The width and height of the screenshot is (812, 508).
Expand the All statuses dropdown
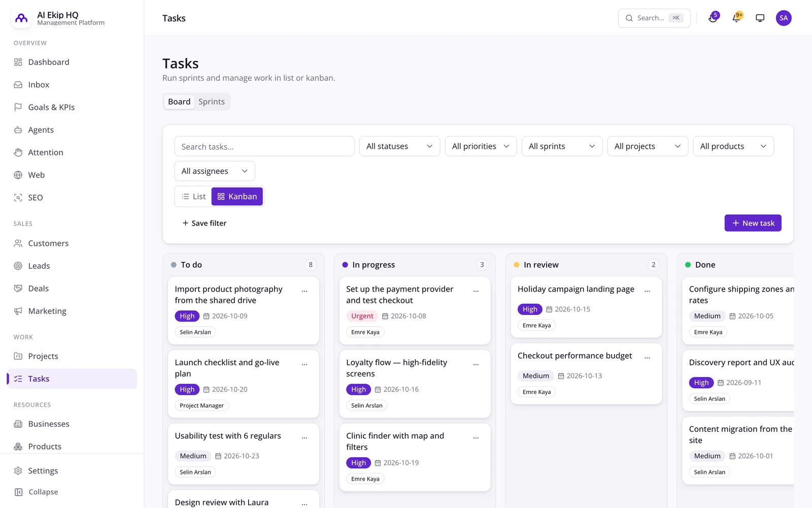[399, 146]
